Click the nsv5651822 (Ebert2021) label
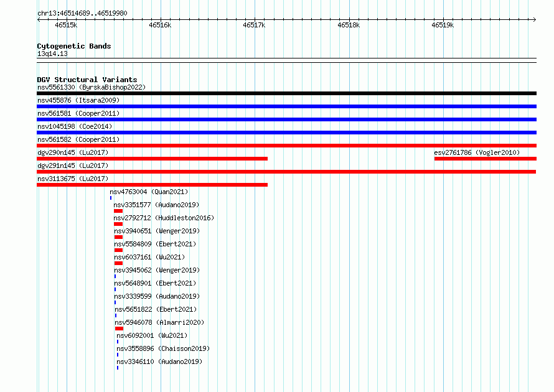Viewport: 554px width, 392px height. (x=156, y=309)
